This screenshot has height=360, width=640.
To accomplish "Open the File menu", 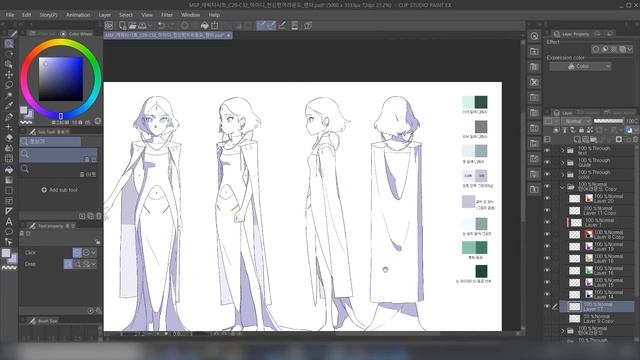I will pos(10,15).
